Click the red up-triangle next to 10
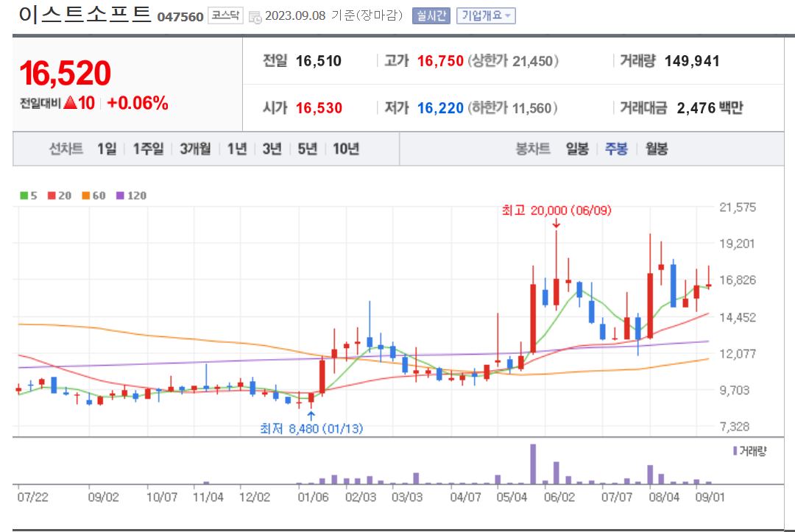This screenshot has height=532, width=795. click(71, 103)
